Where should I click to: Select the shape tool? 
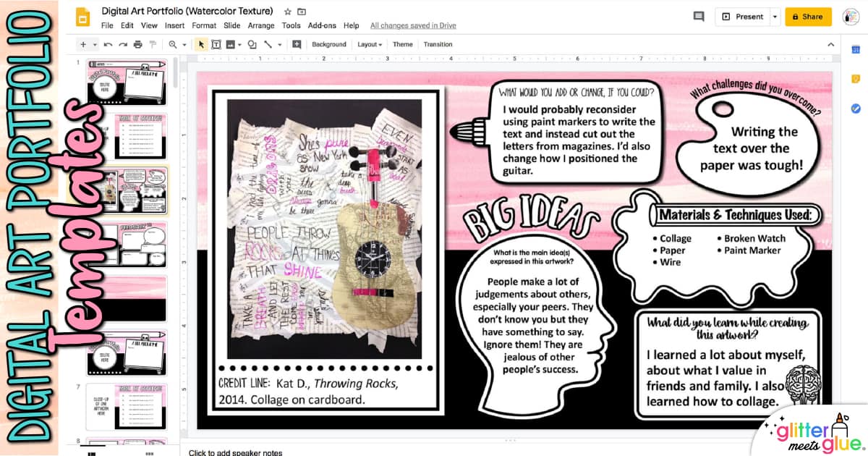point(251,44)
